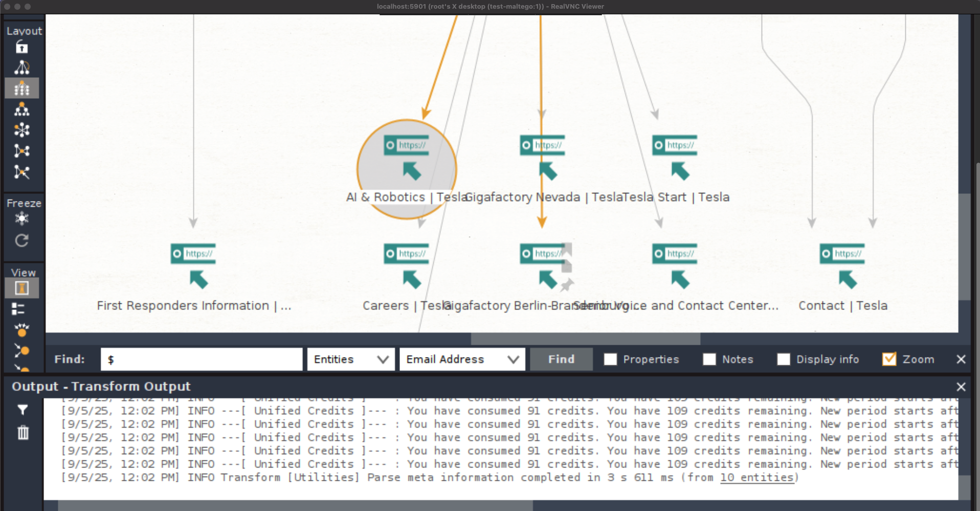
Task: Close the Find bar
Action: tap(961, 360)
